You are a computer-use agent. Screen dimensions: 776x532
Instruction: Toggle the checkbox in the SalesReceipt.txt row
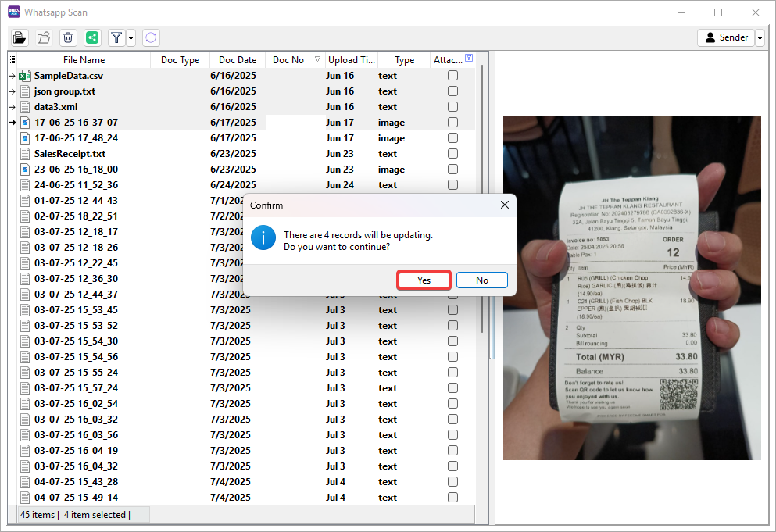(x=452, y=154)
